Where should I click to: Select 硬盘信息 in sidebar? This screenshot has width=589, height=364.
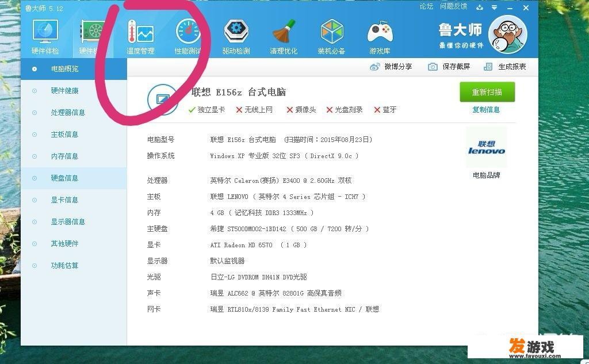[74, 178]
